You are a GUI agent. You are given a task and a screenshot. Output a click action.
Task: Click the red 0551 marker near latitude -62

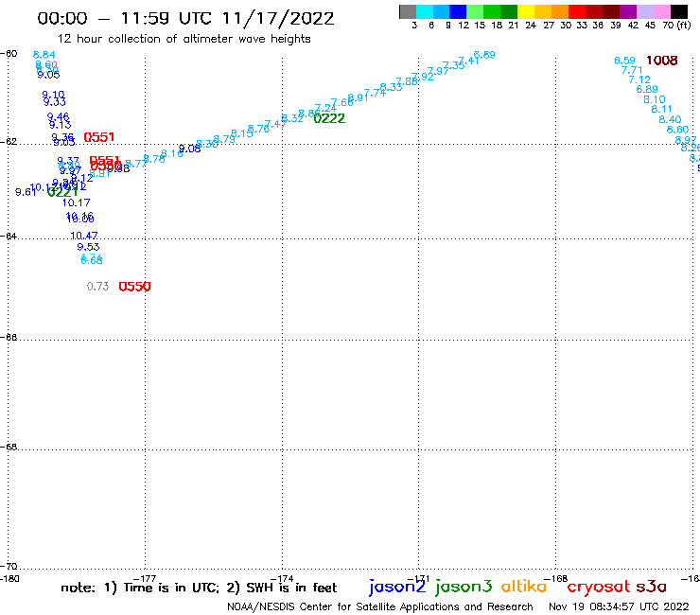coord(99,137)
